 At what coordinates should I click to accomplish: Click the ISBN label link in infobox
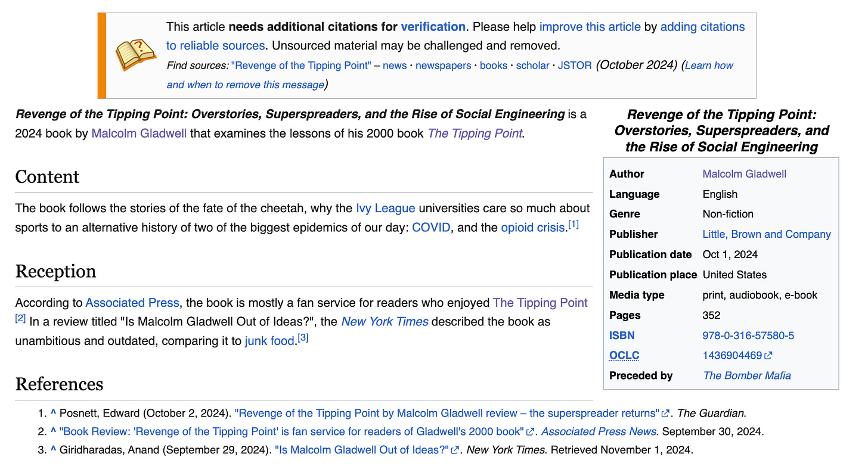[x=622, y=335]
